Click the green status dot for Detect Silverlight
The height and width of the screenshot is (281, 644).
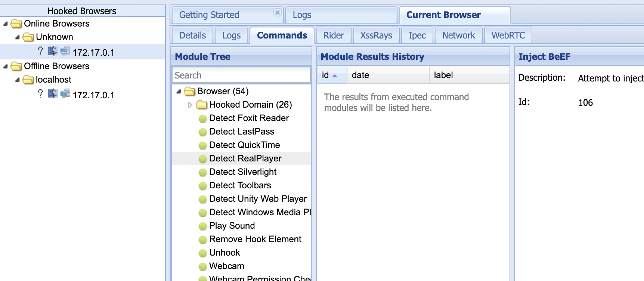pos(203,173)
